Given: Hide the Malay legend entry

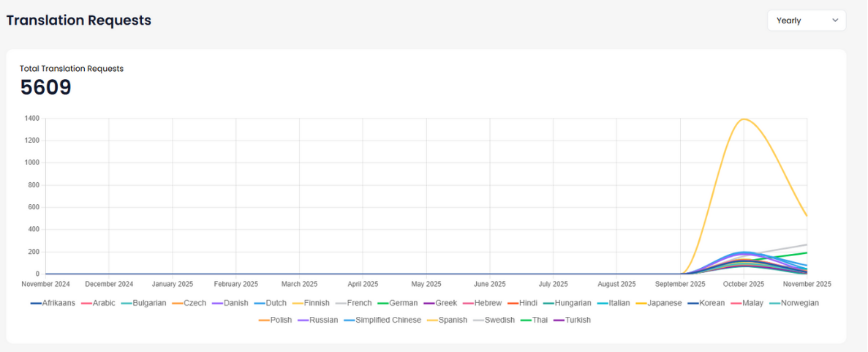Looking at the screenshot, I should point(746,303).
